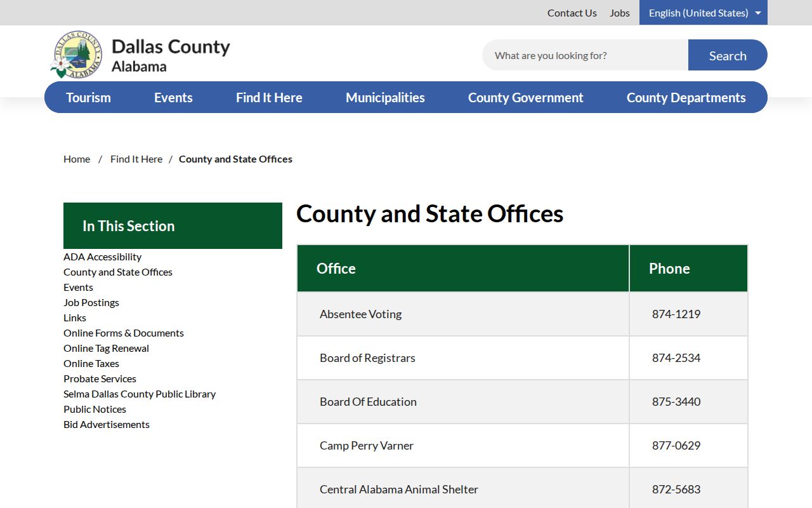812x508 pixels.
Task: Go to Home breadcrumb
Action: click(77, 159)
